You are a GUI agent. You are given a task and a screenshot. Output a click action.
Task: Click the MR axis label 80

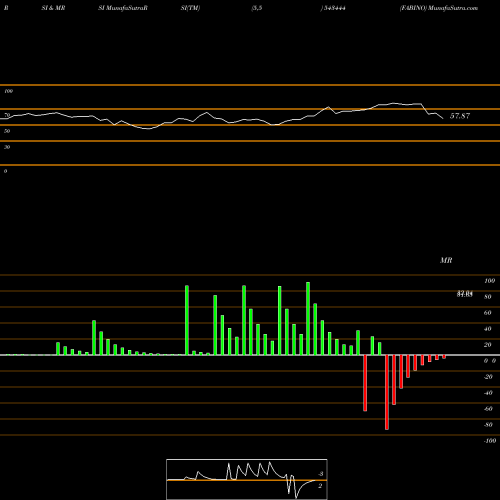(488, 297)
